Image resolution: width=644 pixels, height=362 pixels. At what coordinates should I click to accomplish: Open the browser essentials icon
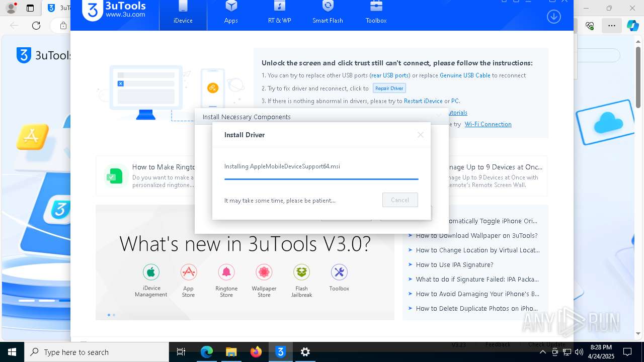click(x=590, y=26)
